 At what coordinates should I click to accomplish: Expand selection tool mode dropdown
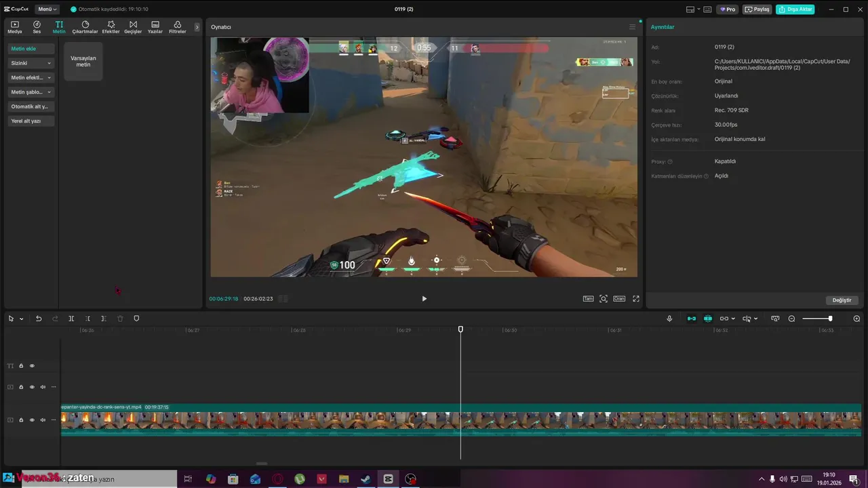pos(21,319)
